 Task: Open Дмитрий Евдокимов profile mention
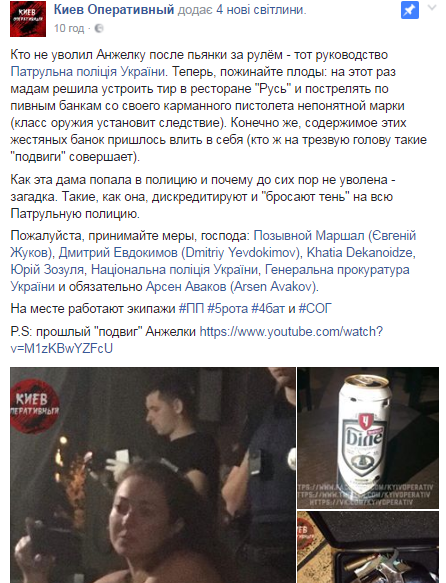[180, 253]
